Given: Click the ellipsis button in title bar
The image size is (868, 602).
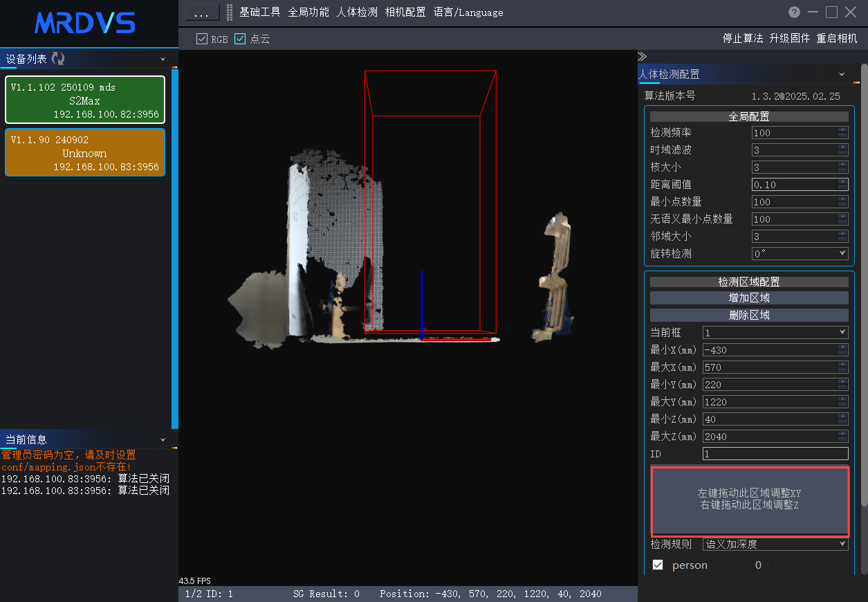Looking at the screenshot, I should tap(202, 13).
